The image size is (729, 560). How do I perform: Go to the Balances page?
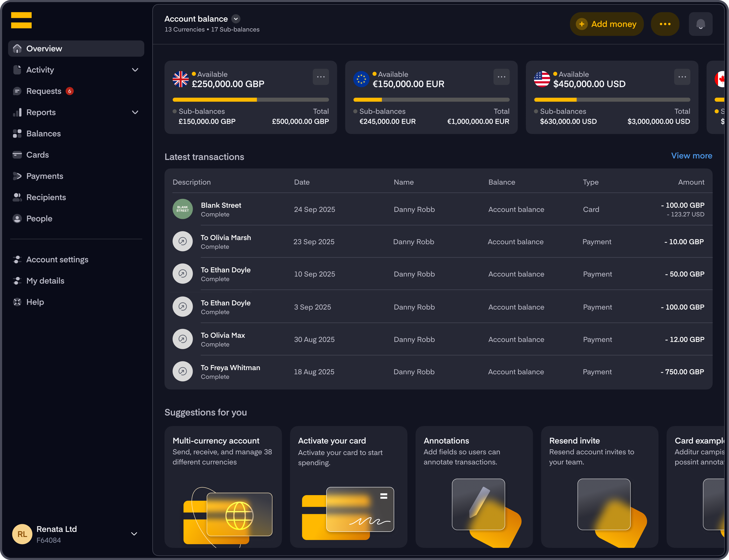point(43,134)
